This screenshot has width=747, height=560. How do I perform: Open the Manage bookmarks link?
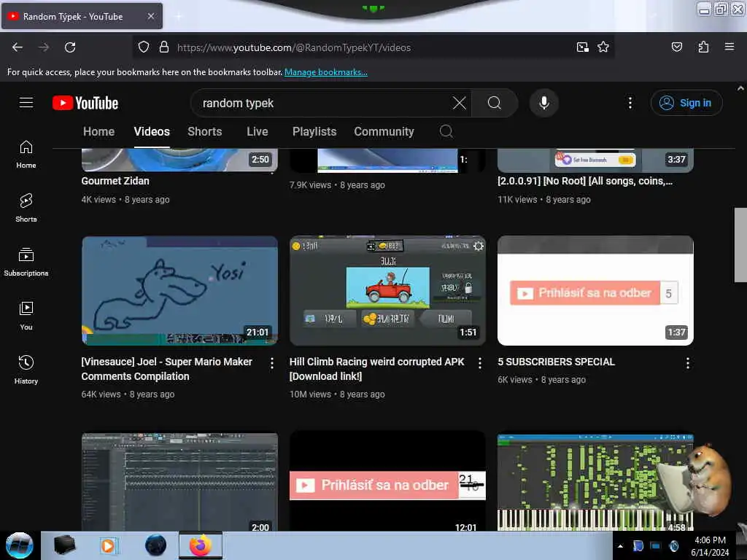coord(326,72)
